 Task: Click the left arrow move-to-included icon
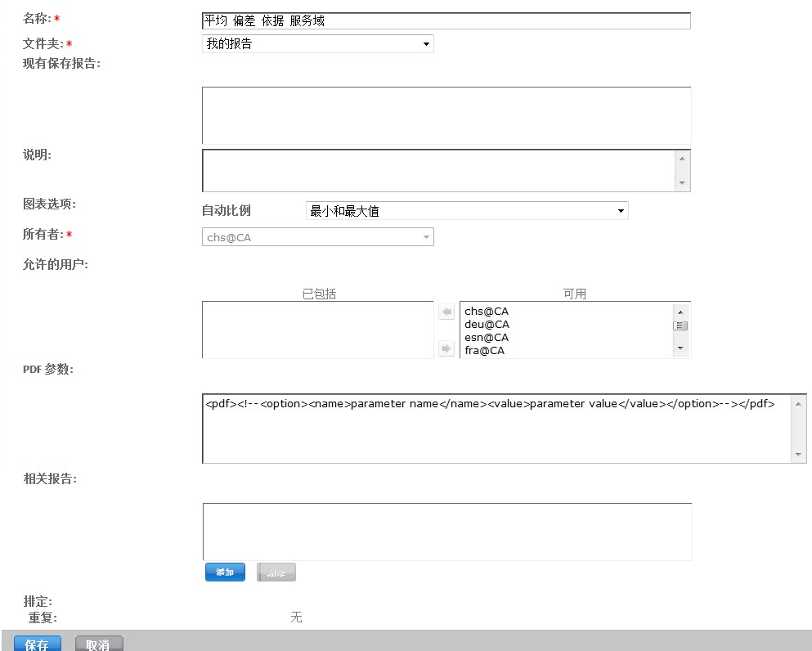coord(446,312)
